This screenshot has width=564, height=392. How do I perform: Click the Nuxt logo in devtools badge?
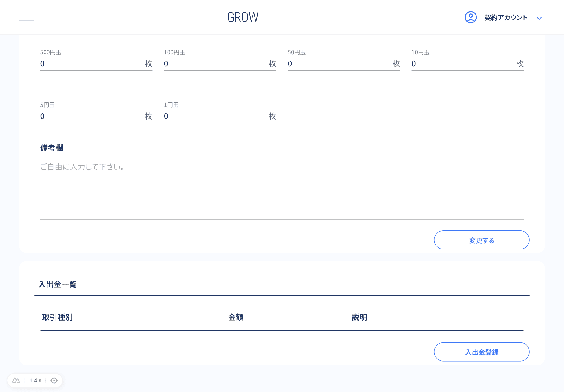point(16,380)
